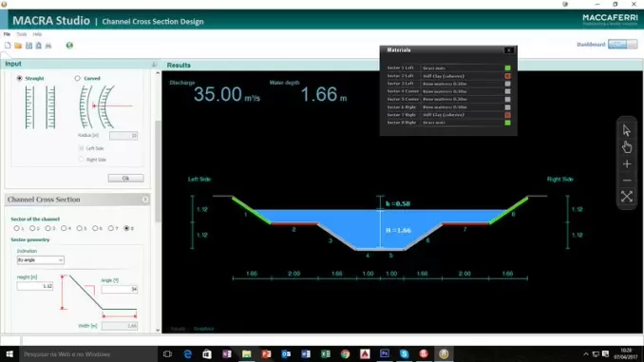This screenshot has width=644, height=362.
Task: Close the Materials panel
Action: click(509, 50)
